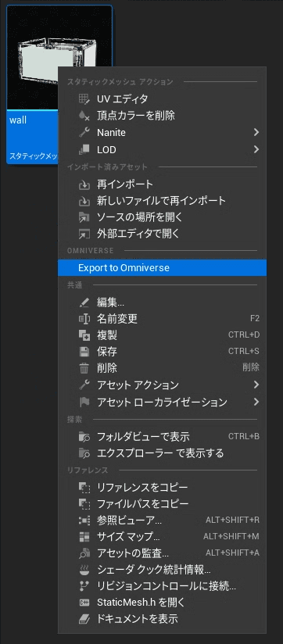The width and height of the screenshot is (283, 644).
Task: Click ALT+SHIFT+R shortcut beside 参照ビューア
Action: [232, 521]
